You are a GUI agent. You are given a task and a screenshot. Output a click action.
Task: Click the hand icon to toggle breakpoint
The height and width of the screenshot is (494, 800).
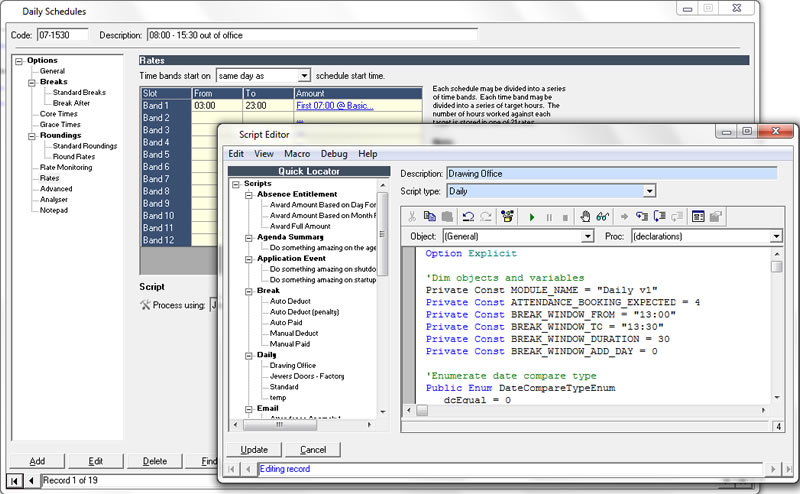(x=585, y=215)
